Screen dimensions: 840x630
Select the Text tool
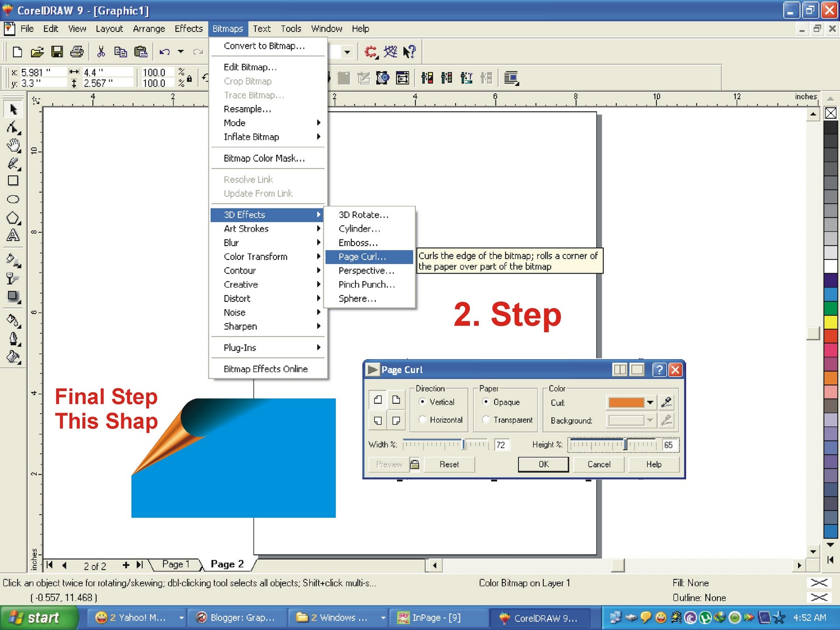point(13,235)
